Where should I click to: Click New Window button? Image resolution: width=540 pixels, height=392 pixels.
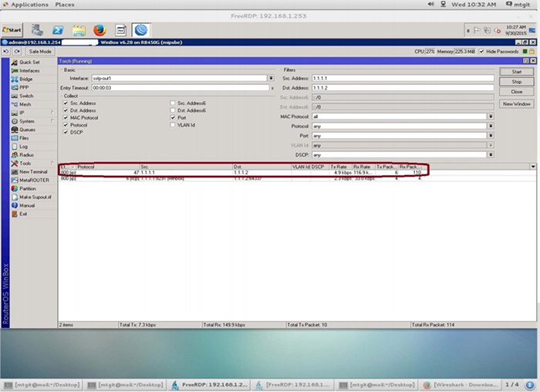(516, 103)
